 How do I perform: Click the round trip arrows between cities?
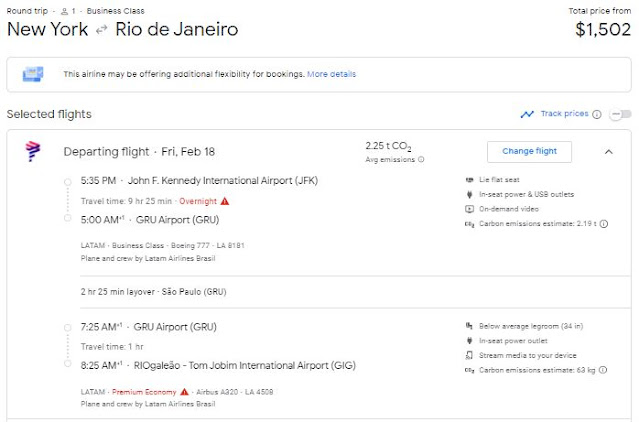click(x=101, y=30)
